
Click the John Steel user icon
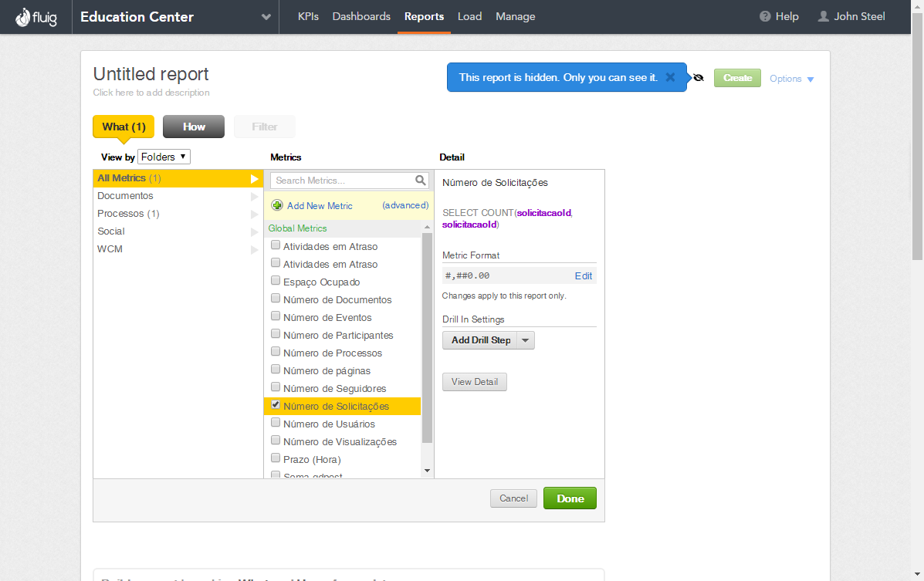(824, 16)
